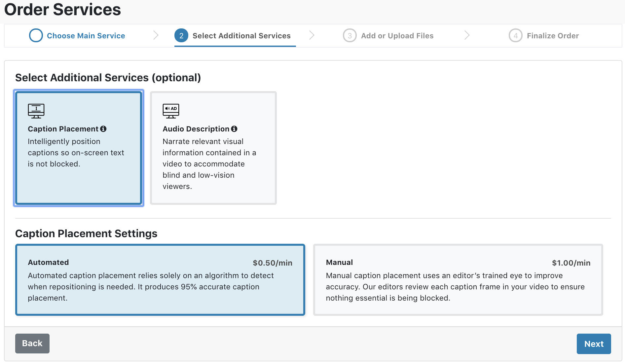
Task: Choose the Automated placement option
Action: click(160, 280)
